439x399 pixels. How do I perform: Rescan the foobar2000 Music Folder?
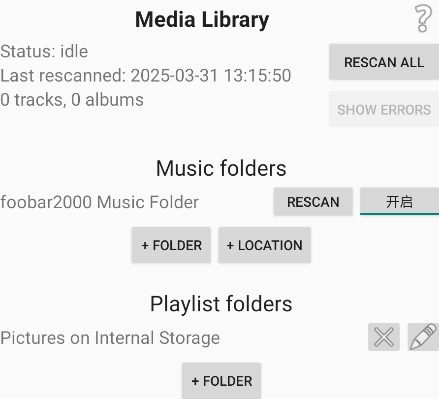coord(313,202)
